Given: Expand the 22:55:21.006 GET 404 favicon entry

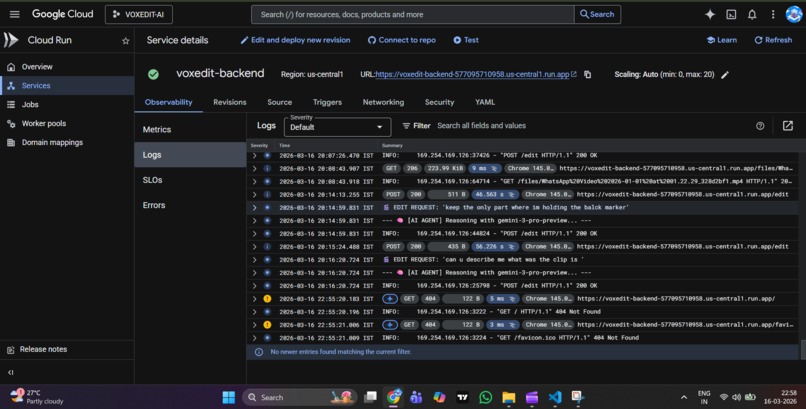Looking at the screenshot, I should point(254,325).
